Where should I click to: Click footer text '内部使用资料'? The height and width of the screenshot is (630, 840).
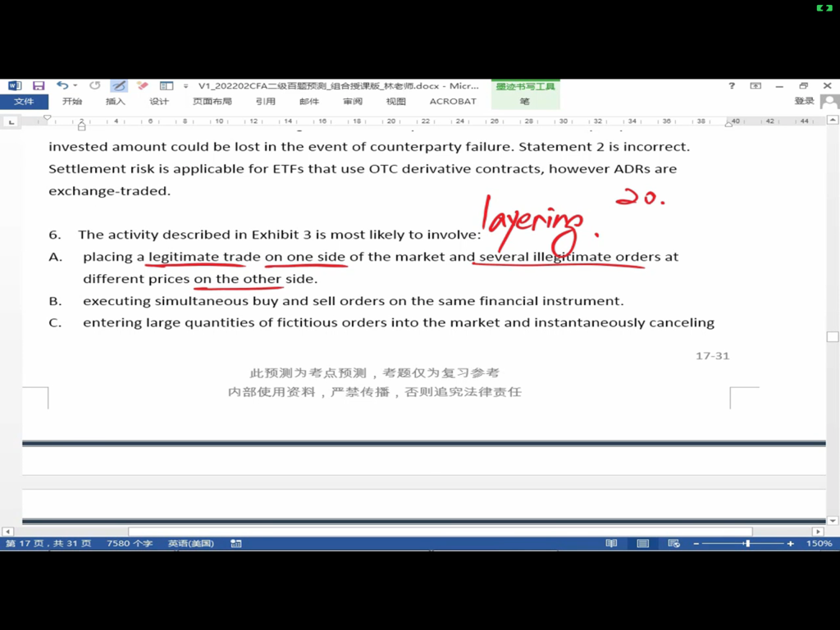coord(272,391)
